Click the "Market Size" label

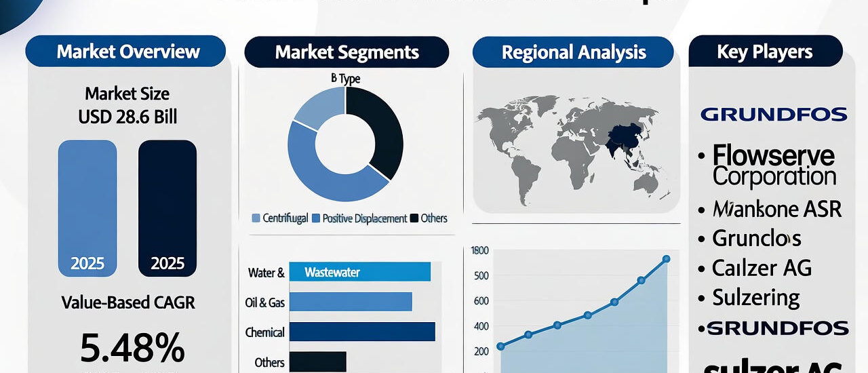[x=127, y=93]
